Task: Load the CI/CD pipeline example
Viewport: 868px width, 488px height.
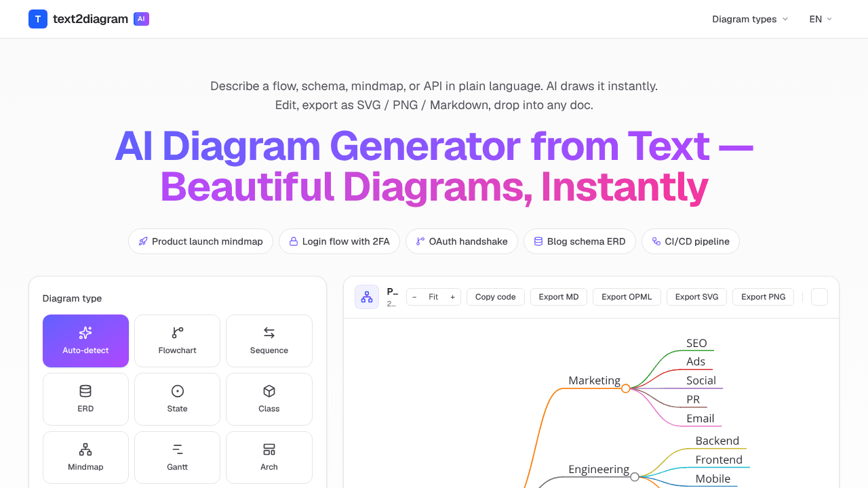Action: pyautogui.click(x=690, y=241)
